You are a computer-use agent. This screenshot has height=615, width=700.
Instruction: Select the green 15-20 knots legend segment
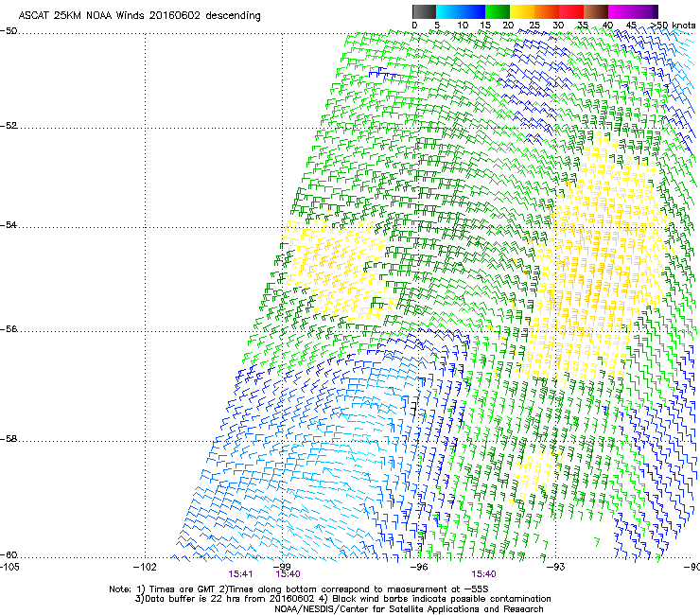(x=498, y=11)
